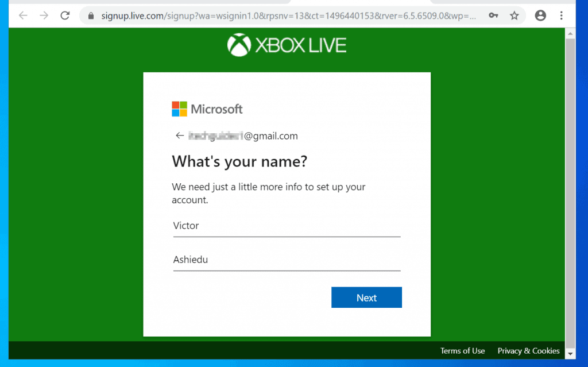Click the vertical page scrollbar thumb

point(570,193)
